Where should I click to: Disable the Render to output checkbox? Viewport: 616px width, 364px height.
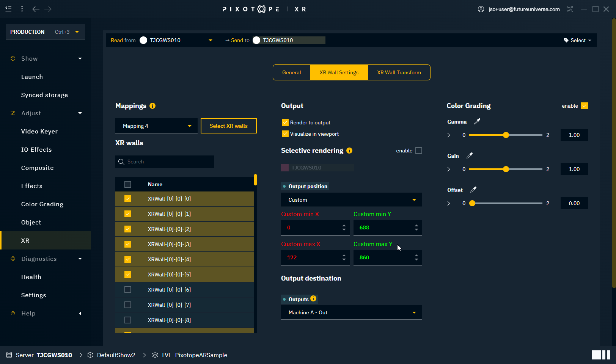click(285, 122)
